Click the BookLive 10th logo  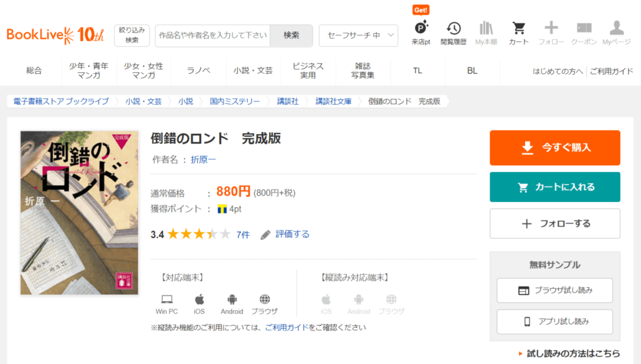[x=55, y=35]
